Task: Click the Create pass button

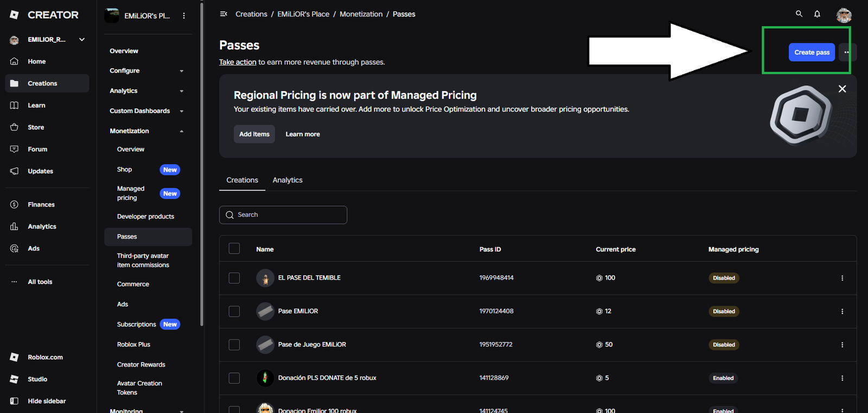Action: (812, 53)
